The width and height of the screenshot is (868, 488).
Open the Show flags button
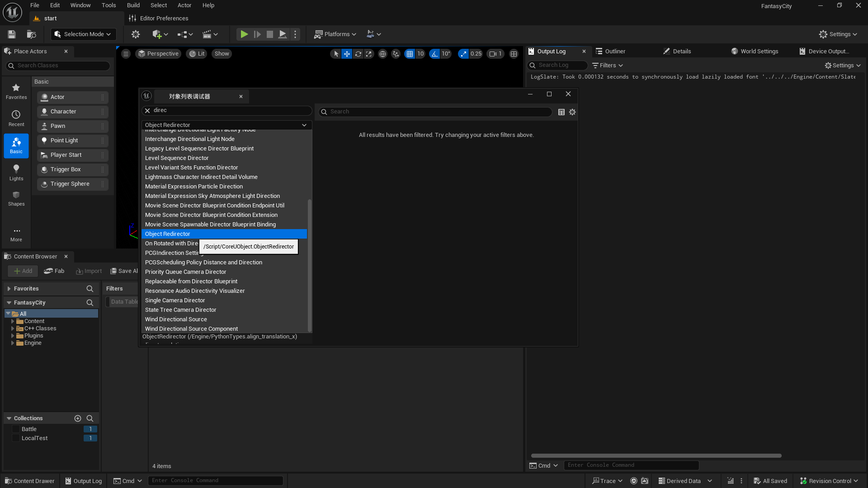point(222,54)
